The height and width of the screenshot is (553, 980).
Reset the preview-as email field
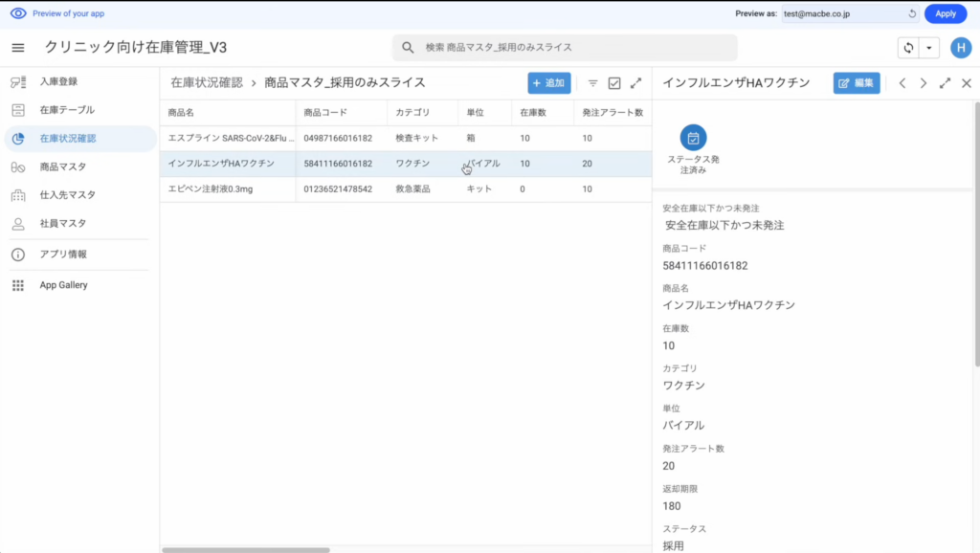(x=912, y=13)
